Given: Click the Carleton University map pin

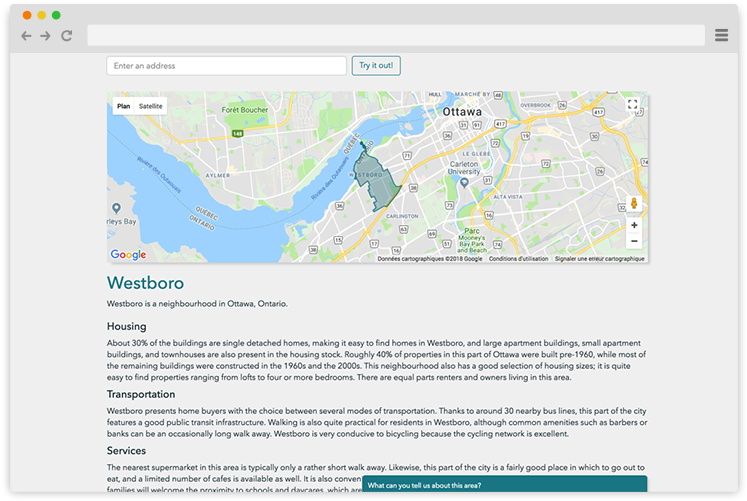Looking at the screenshot, I should click(464, 182).
